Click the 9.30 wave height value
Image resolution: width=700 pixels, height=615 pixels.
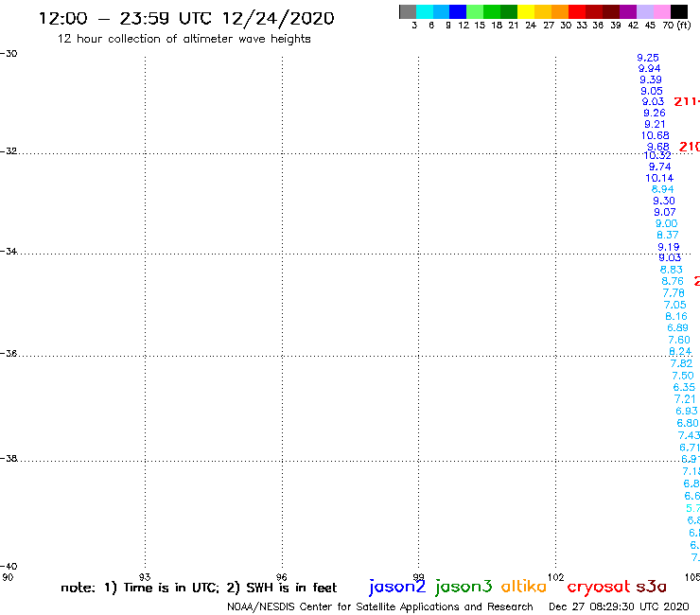pos(664,201)
